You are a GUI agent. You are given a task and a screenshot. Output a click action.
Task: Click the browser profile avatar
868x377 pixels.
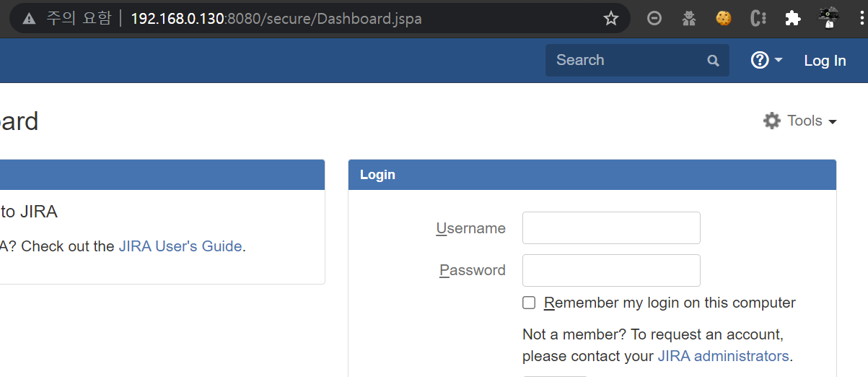tap(829, 19)
